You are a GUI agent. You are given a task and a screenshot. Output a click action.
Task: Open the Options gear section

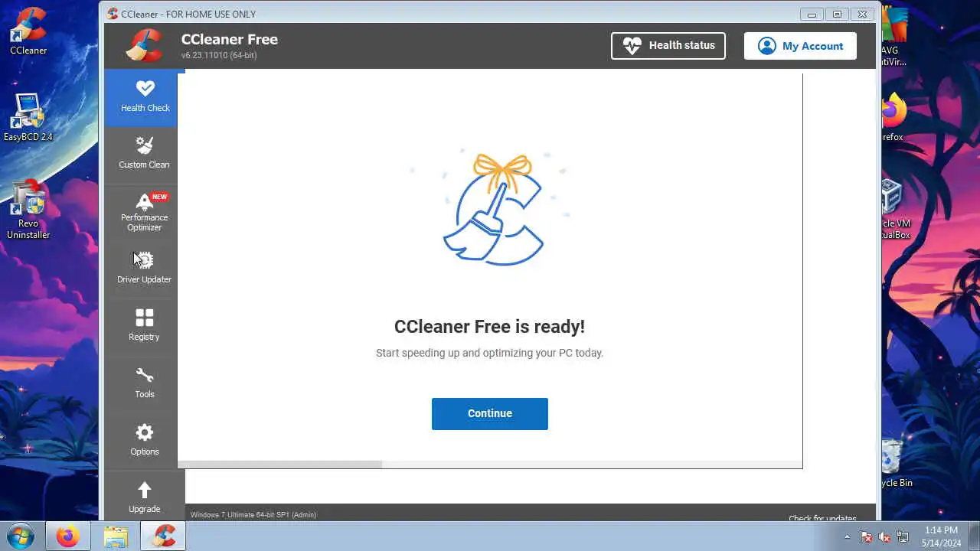pyautogui.click(x=144, y=440)
